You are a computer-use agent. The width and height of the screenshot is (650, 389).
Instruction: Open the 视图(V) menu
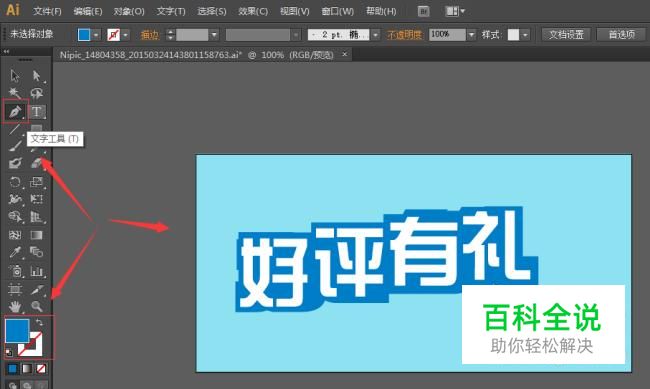pos(295,11)
